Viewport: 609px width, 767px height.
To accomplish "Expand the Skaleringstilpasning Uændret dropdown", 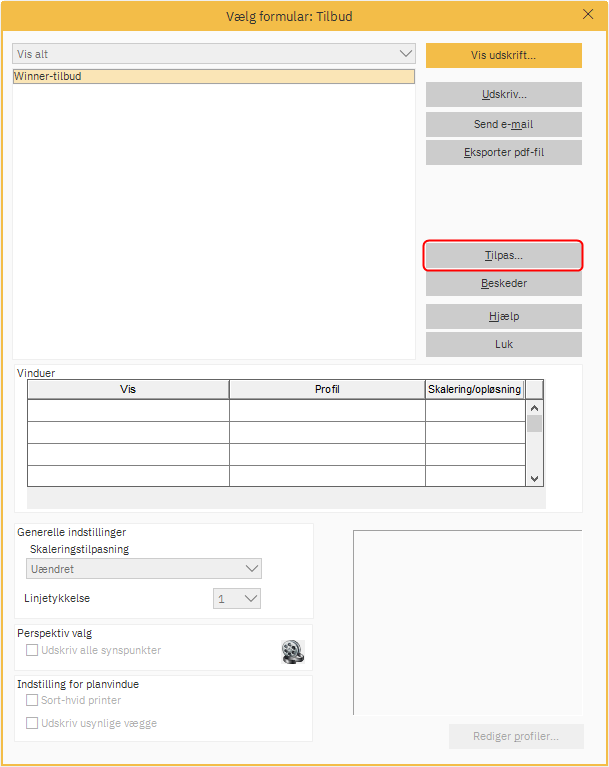I will (x=144, y=569).
